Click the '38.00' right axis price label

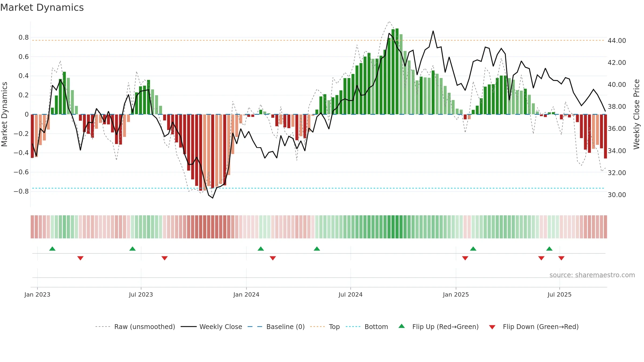click(617, 107)
